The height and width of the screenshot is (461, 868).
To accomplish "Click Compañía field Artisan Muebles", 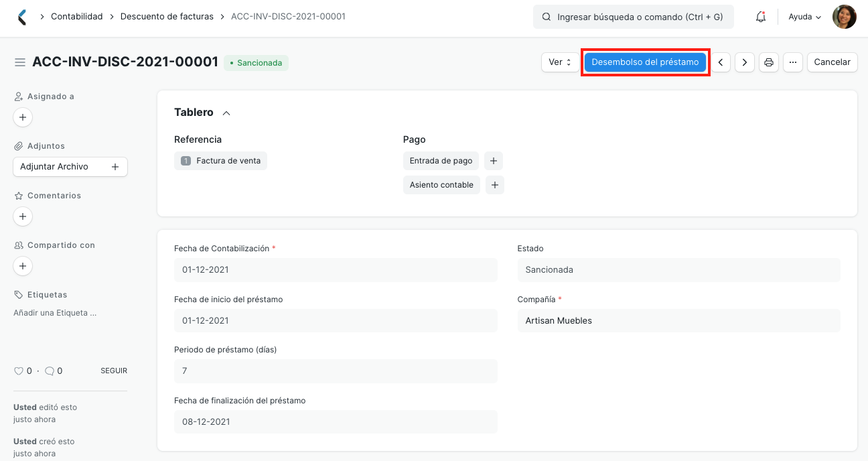I will 679,321.
